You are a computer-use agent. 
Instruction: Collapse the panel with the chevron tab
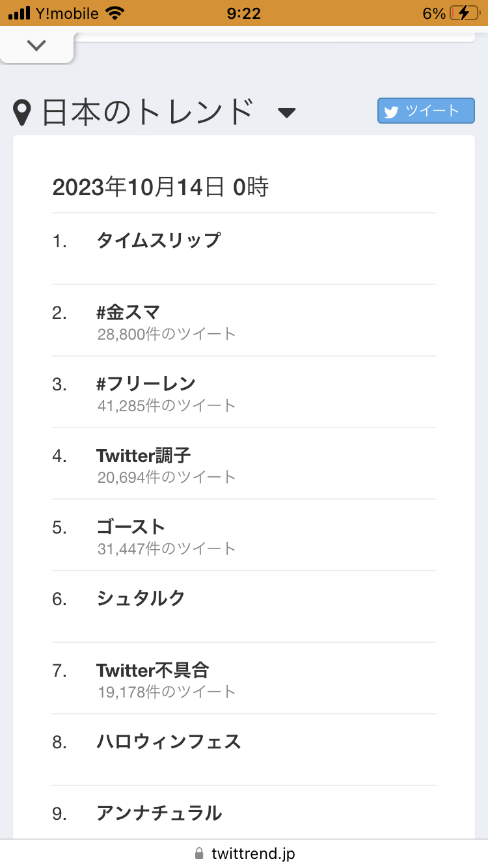coord(36,46)
